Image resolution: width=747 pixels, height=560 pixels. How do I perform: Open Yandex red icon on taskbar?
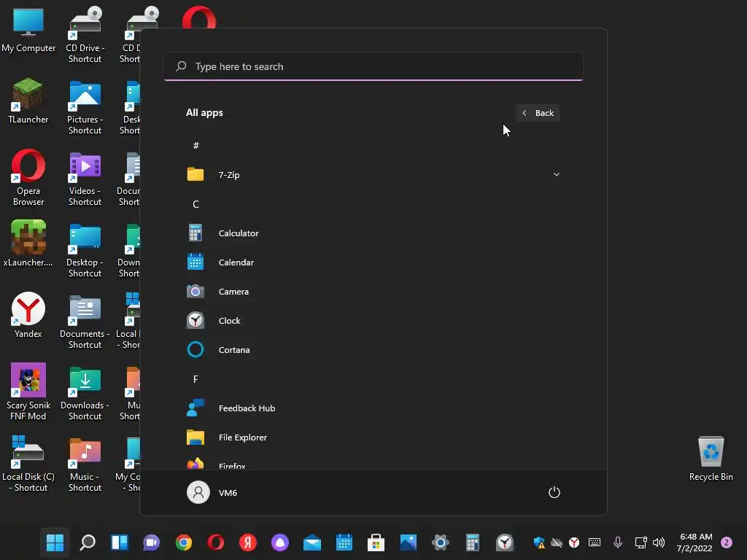[x=248, y=542]
